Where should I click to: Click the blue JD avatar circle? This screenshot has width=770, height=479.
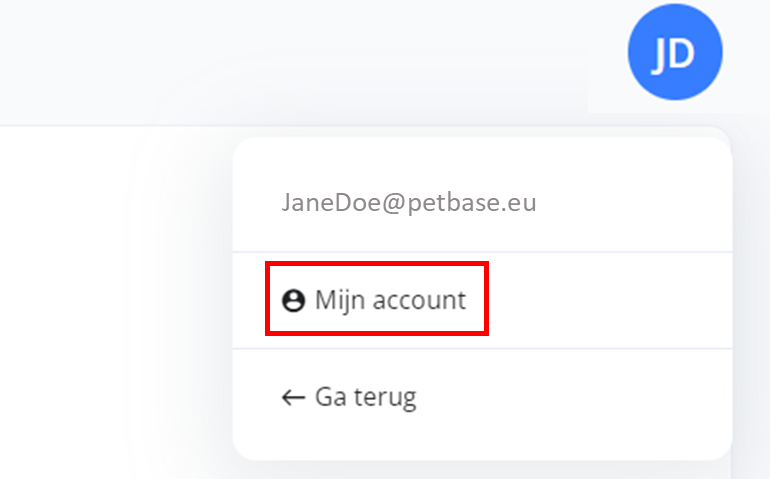click(675, 52)
